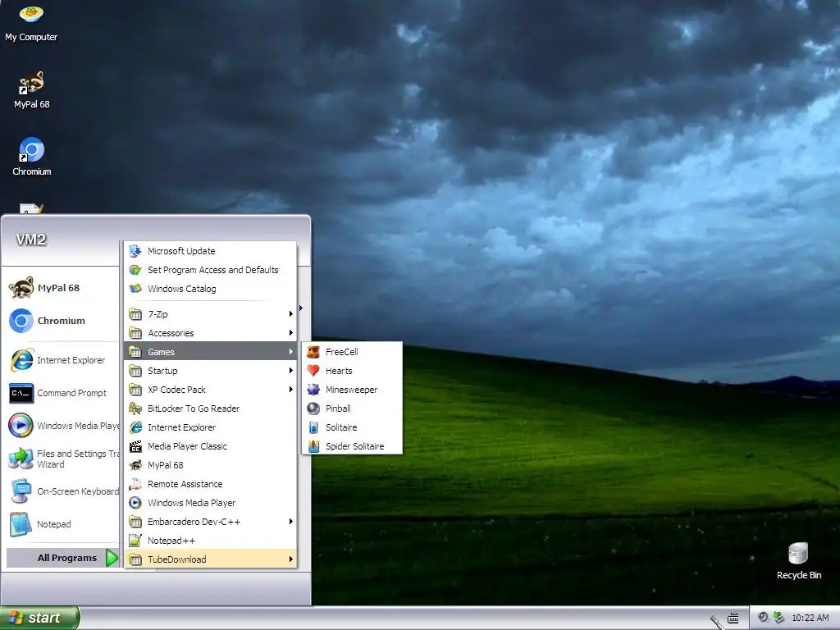This screenshot has width=840, height=630.
Task: Expand the Accessories submenu
Action: point(210,333)
